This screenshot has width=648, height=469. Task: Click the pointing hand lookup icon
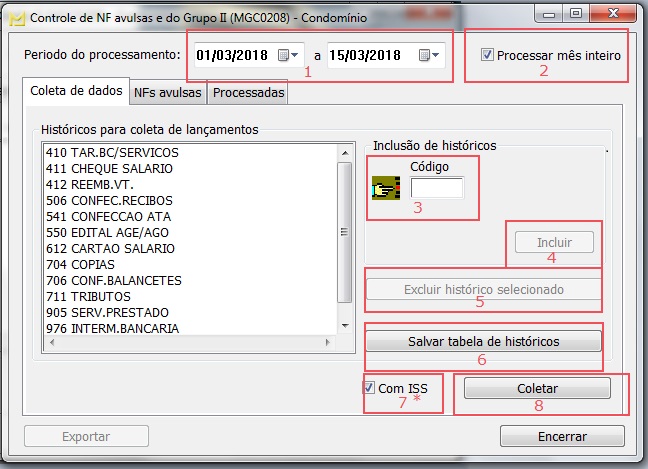click(386, 188)
